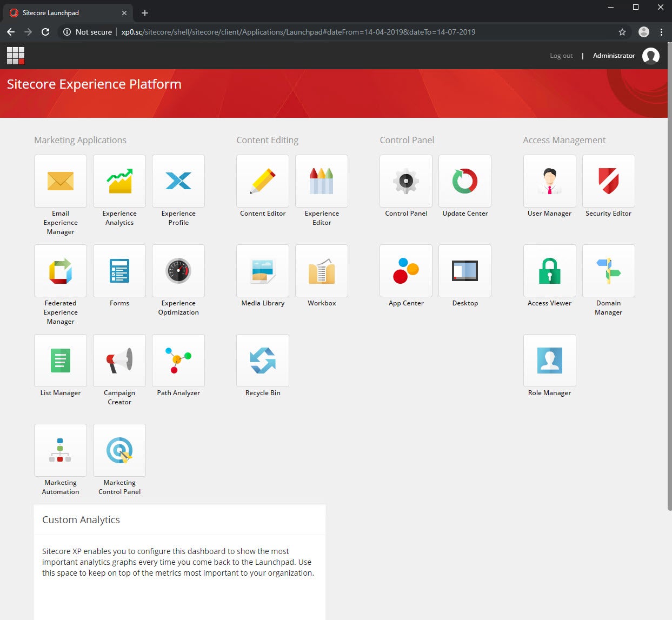This screenshot has width=672, height=620.
Task: Click the Sitecore launchpad grid logo
Action: point(16,56)
